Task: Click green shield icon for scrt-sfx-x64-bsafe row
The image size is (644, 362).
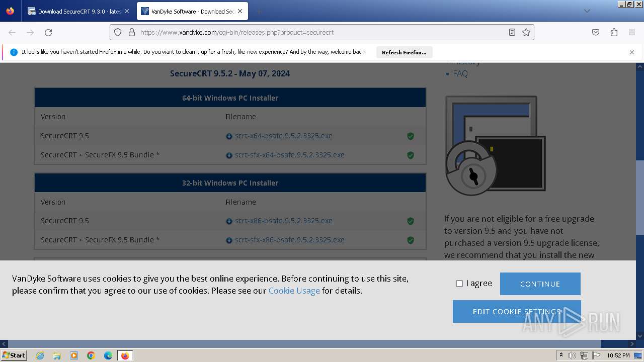Action: [x=411, y=155]
